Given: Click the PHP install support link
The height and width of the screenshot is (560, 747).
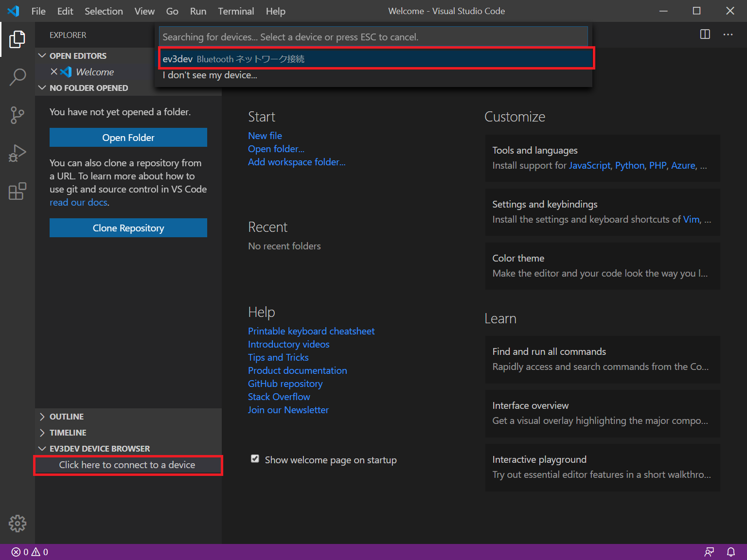Looking at the screenshot, I should tap(658, 165).
